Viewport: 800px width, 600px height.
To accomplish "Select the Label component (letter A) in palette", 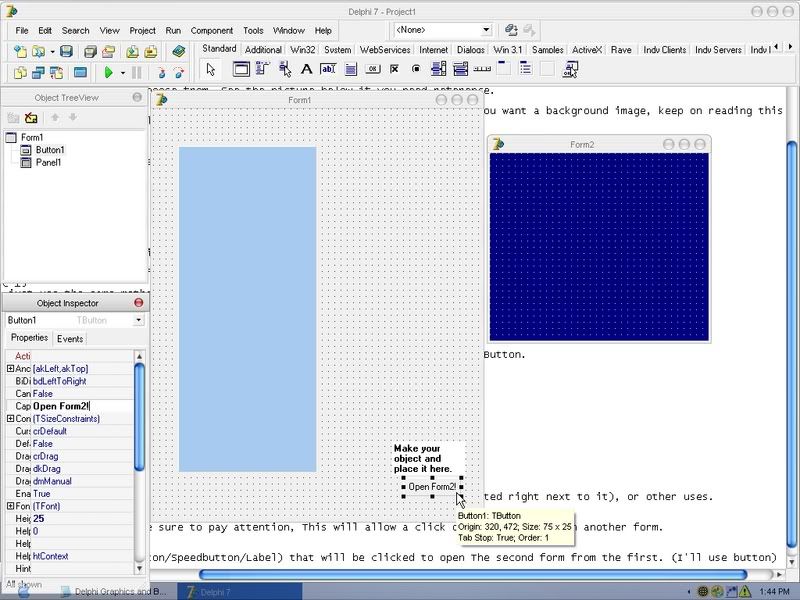I will (306, 69).
